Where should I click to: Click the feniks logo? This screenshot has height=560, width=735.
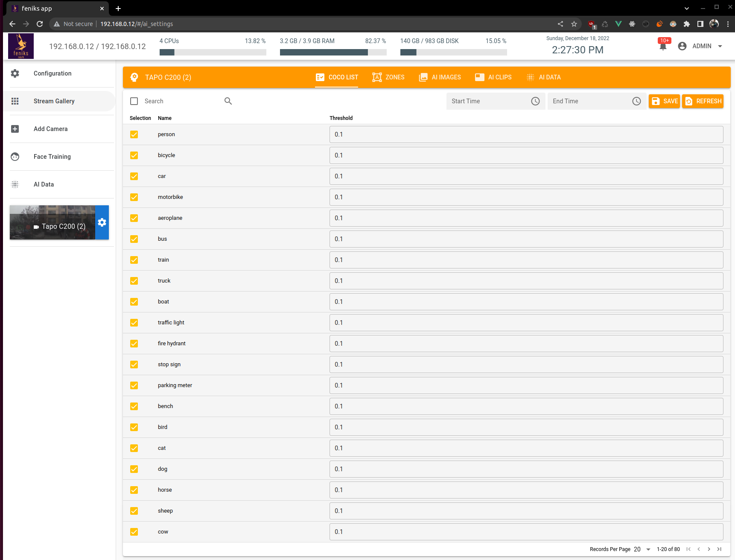pyautogui.click(x=21, y=46)
